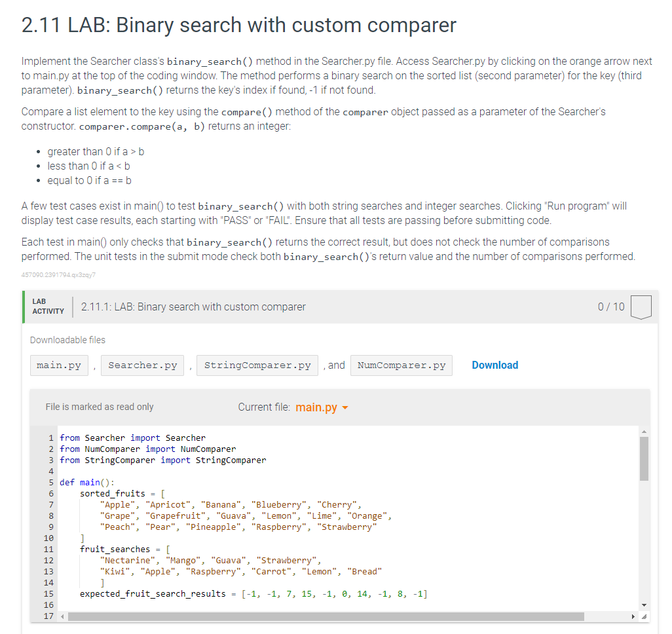This screenshot has height=634, width=672.
Task: Click 'File is marked as read only' text
Action: pos(100,407)
